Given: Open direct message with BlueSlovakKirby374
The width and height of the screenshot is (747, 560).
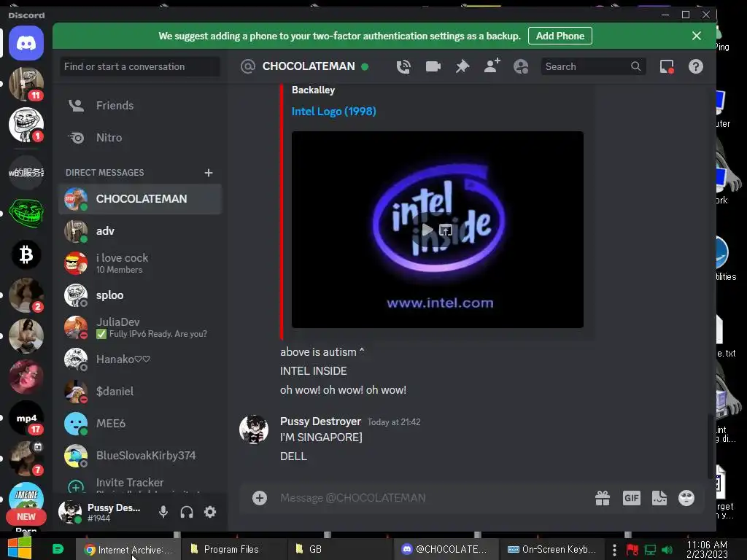Looking at the screenshot, I should [x=140, y=456].
